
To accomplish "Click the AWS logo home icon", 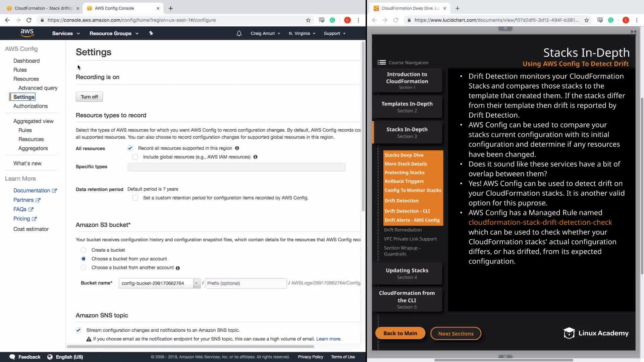I will [x=27, y=33].
